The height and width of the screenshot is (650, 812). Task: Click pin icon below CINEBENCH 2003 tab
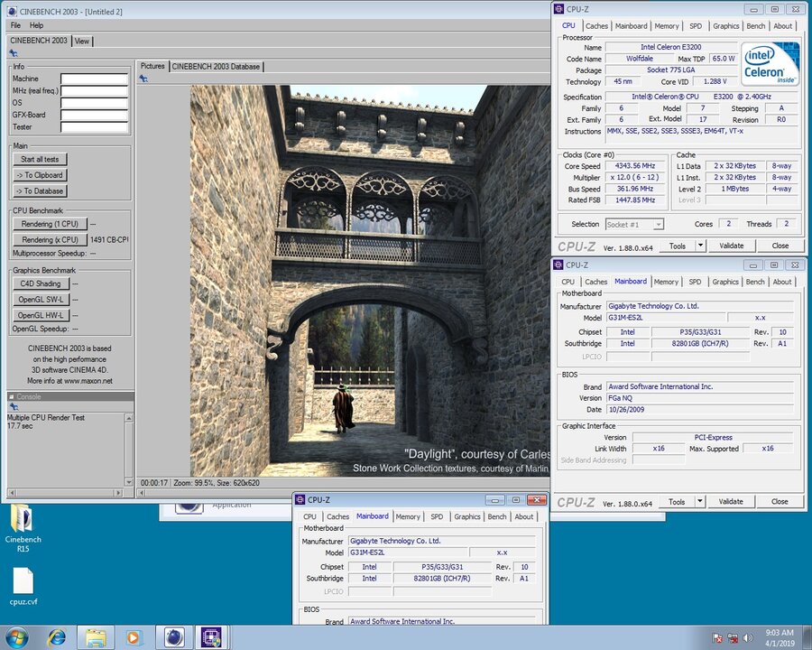pyautogui.click(x=14, y=53)
